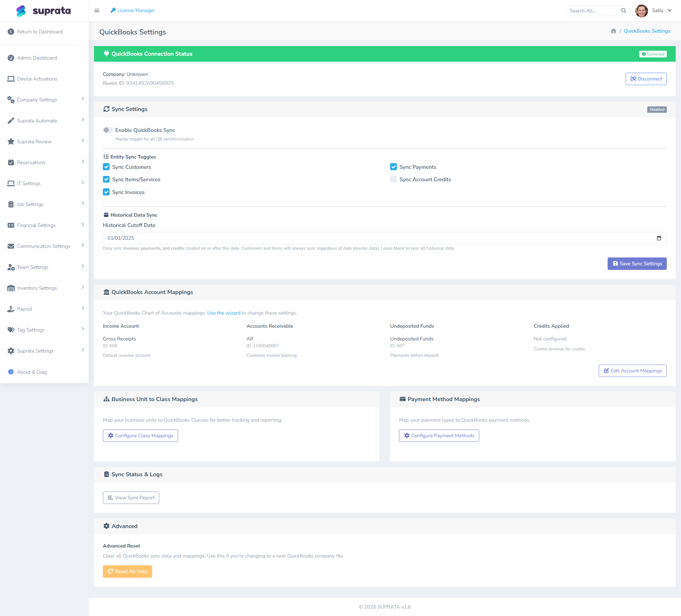Click the hamburger menu icon
Screen dimensions: 681x616
(x=97, y=11)
